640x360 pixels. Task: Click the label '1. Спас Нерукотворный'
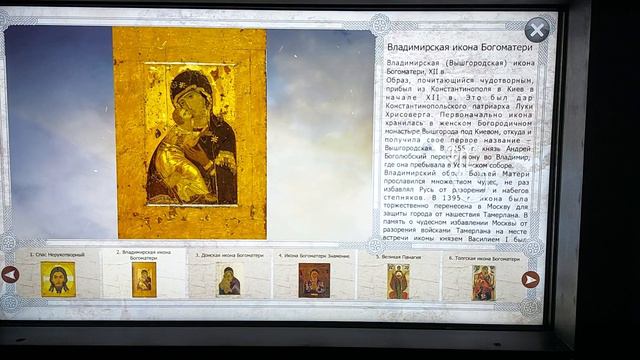57,254
